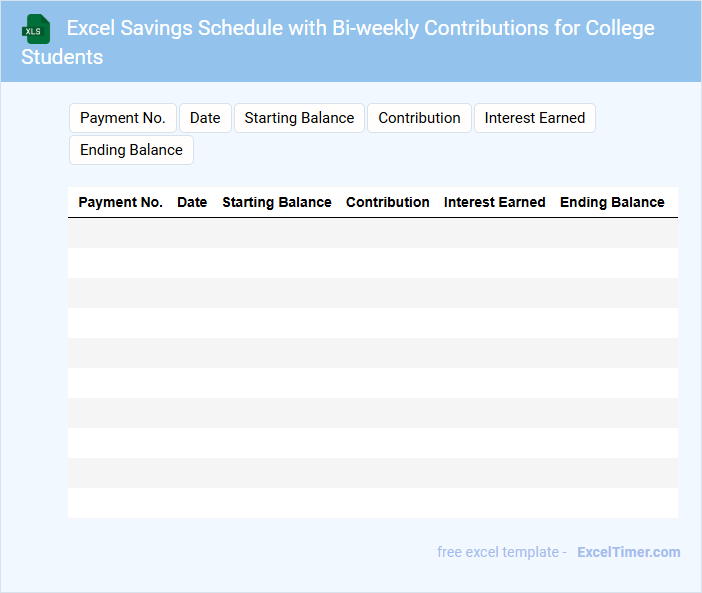Open the ExcelTimer.com link

[x=628, y=552]
